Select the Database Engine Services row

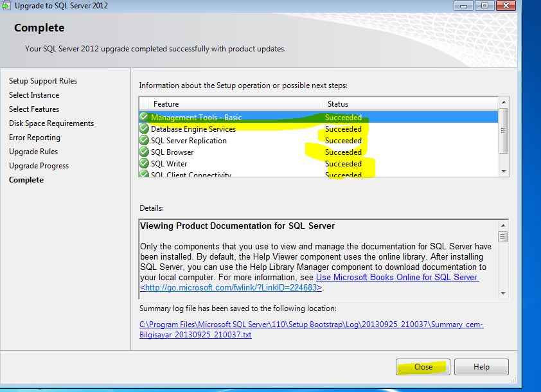coord(318,129)
